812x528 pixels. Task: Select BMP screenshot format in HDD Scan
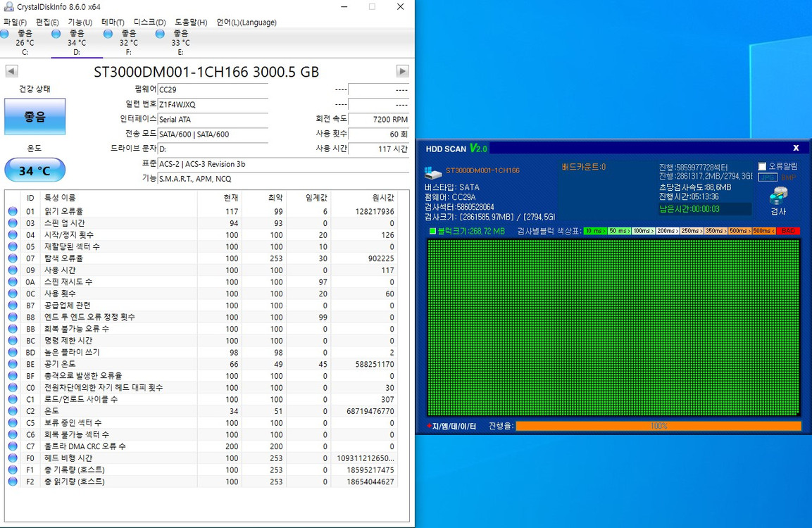point(788,177)
